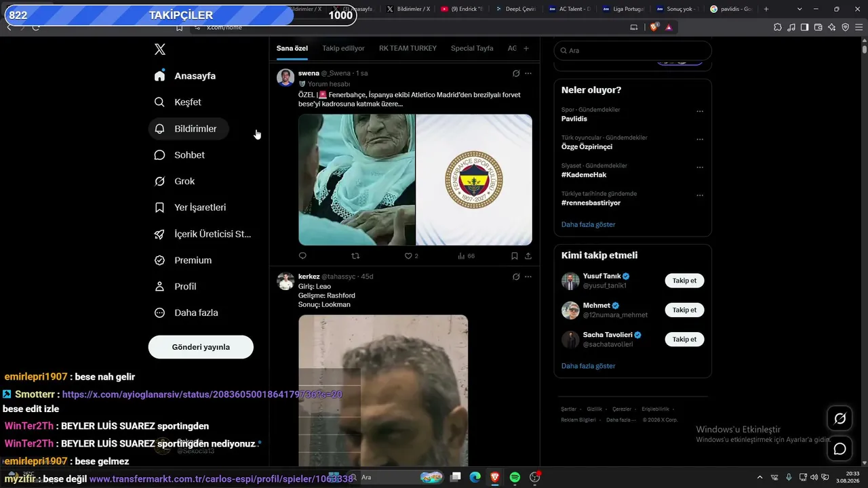
Task: Click Gönderi yayınla button
Action: click(x=201, y=347)
